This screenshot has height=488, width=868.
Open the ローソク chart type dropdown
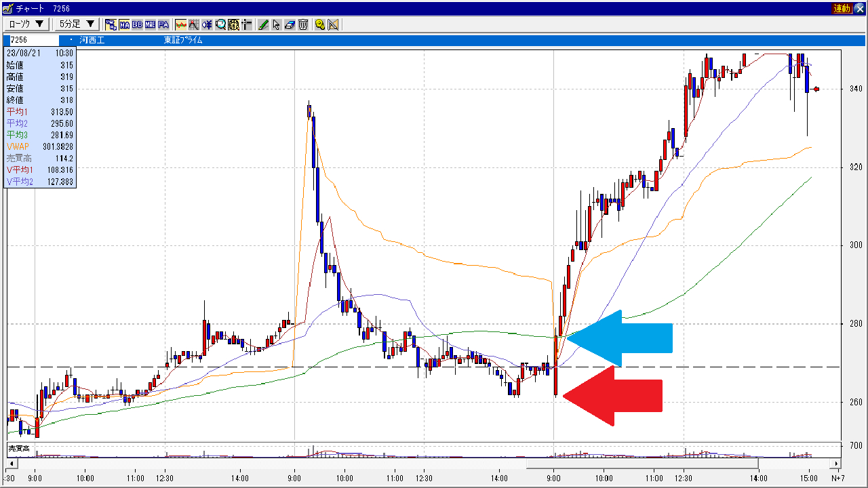pyautogui.click(x=26, y=24)
